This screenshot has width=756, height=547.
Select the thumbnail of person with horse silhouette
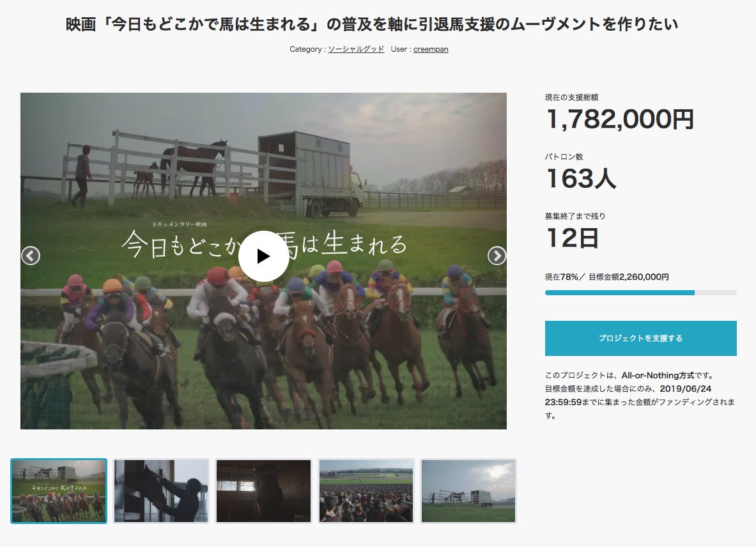pos(161,491)
